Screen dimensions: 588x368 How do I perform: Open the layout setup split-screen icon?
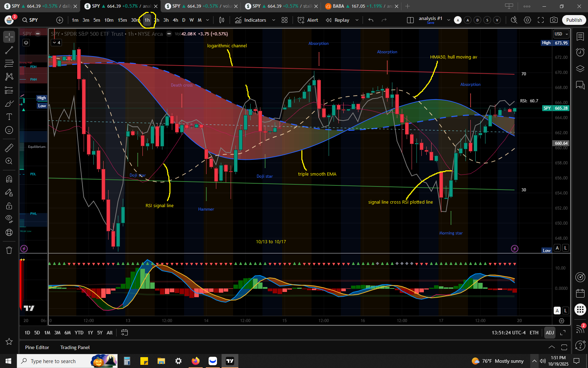coord(411,20)
